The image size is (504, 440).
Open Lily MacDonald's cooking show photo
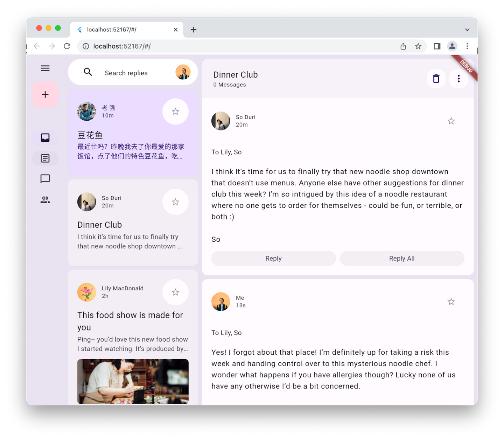click(133, 382)
